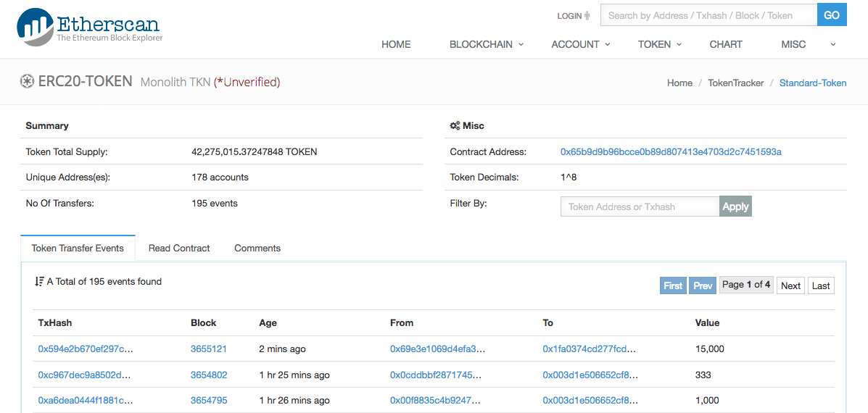Click the TxHash column header

55,323
